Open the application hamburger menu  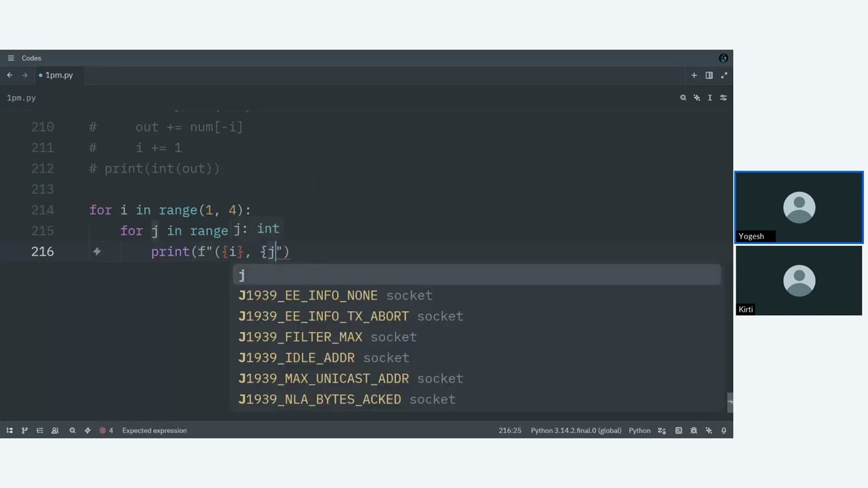pos(11,58)
